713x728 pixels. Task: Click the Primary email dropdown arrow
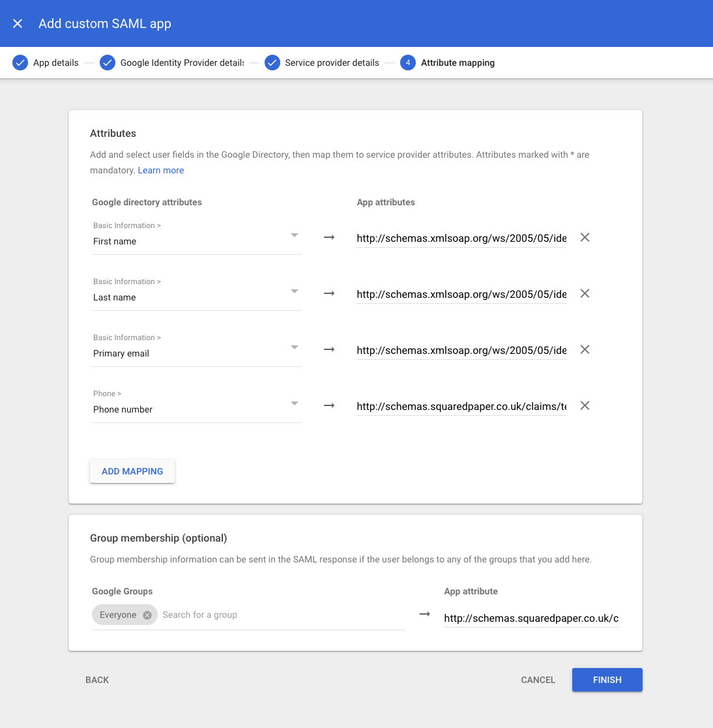point(295,348)
